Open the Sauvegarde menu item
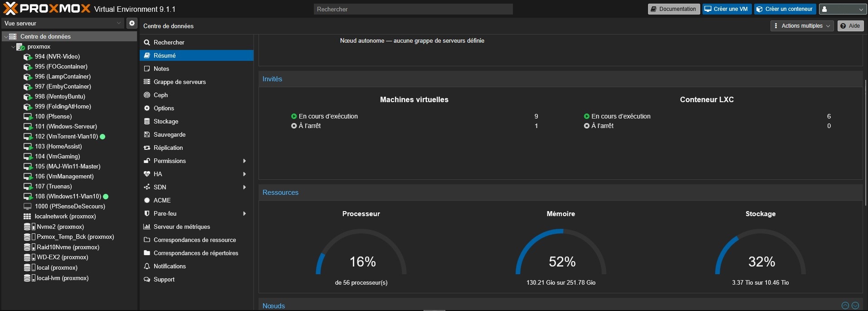 (169, 134)
